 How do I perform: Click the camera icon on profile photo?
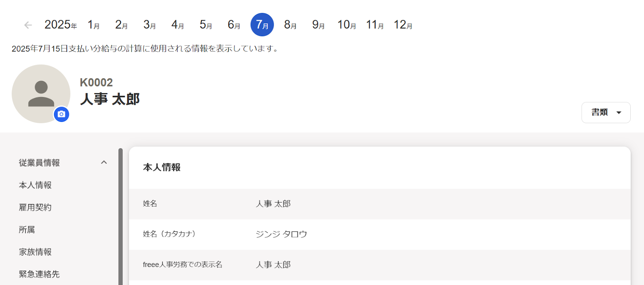pyautogui.click(x=62, y=114)
